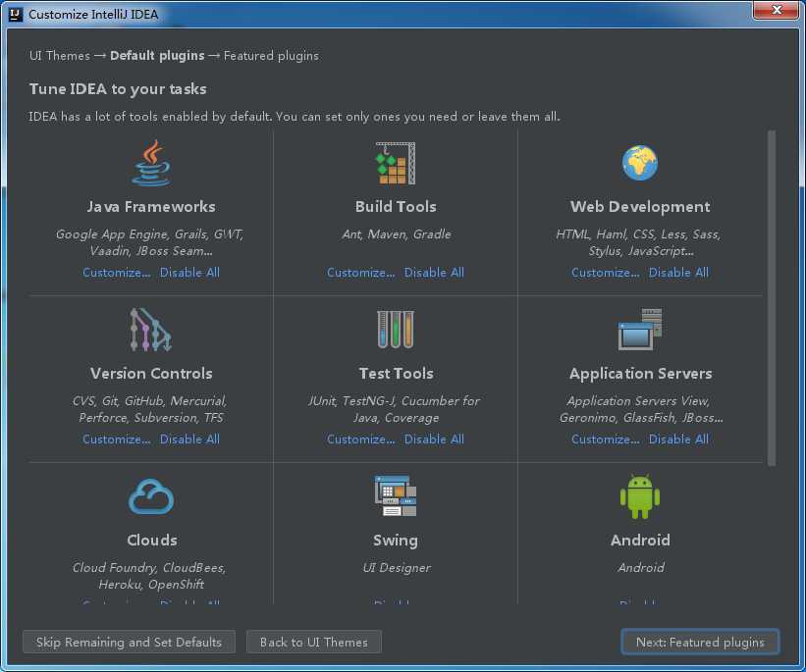This screenshot has height=672, width=806.
Task: Disable All plugins for Build Tools
Action: tap(434, 273)
